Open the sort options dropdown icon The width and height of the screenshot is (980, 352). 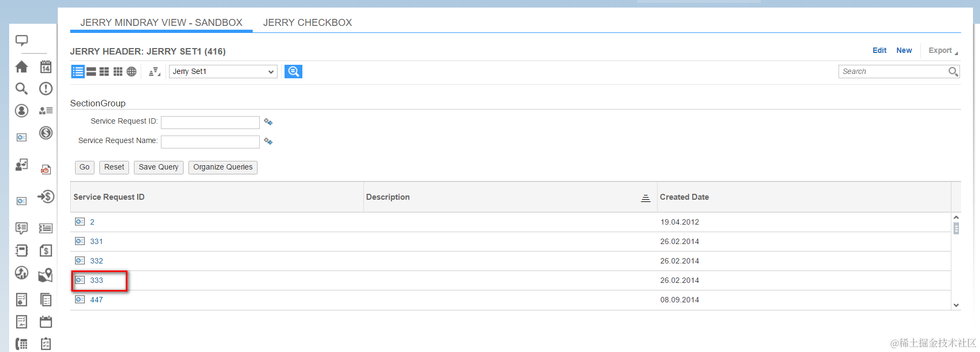(x=154, y=71)
